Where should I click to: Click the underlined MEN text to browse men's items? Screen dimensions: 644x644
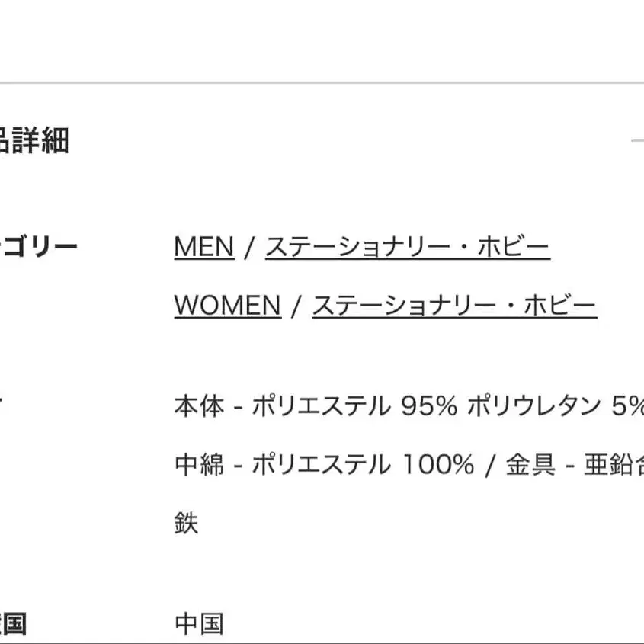tap(203, 245)
